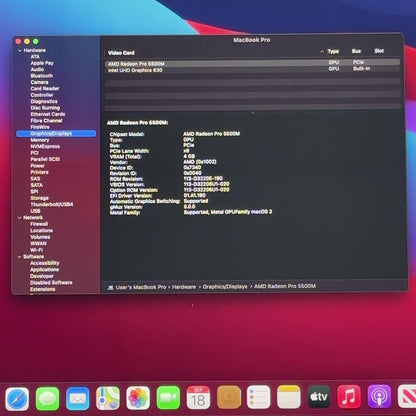The image size is (416, 416).
Task: Show Firewall network info
Action: (39, 224)
